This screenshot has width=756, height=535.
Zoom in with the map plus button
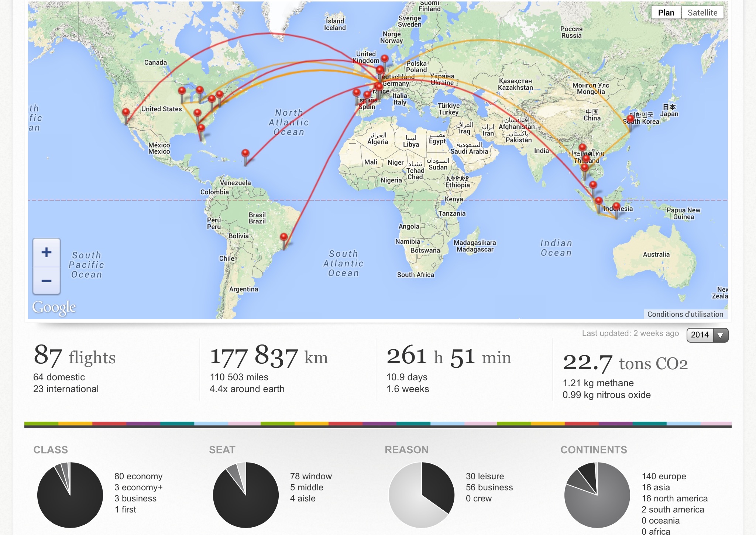coord(47,253)
